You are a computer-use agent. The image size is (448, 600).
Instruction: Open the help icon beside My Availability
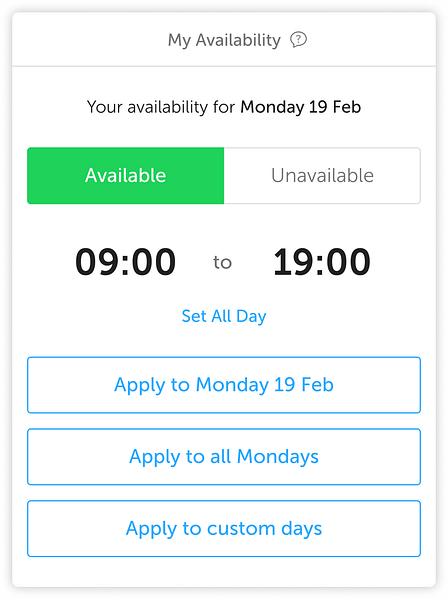298,39
